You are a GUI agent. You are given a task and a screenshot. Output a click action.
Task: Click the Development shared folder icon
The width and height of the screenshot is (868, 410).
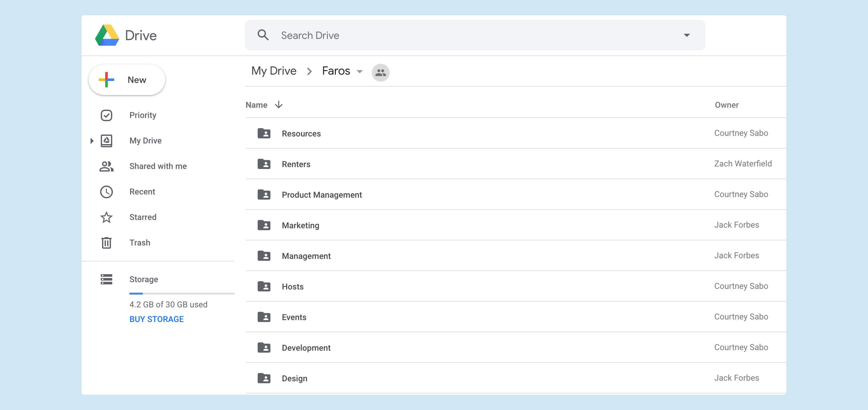[x=264, y=348]
